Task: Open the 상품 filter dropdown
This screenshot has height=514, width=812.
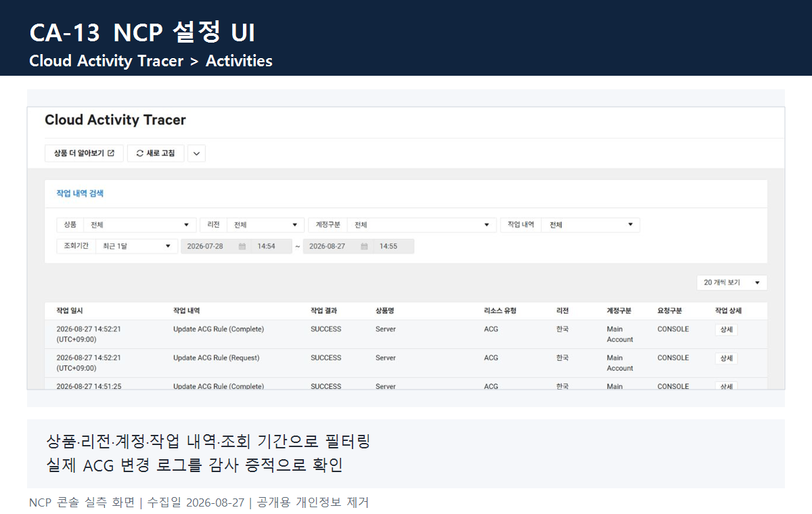Action: (x=139, y=225)
